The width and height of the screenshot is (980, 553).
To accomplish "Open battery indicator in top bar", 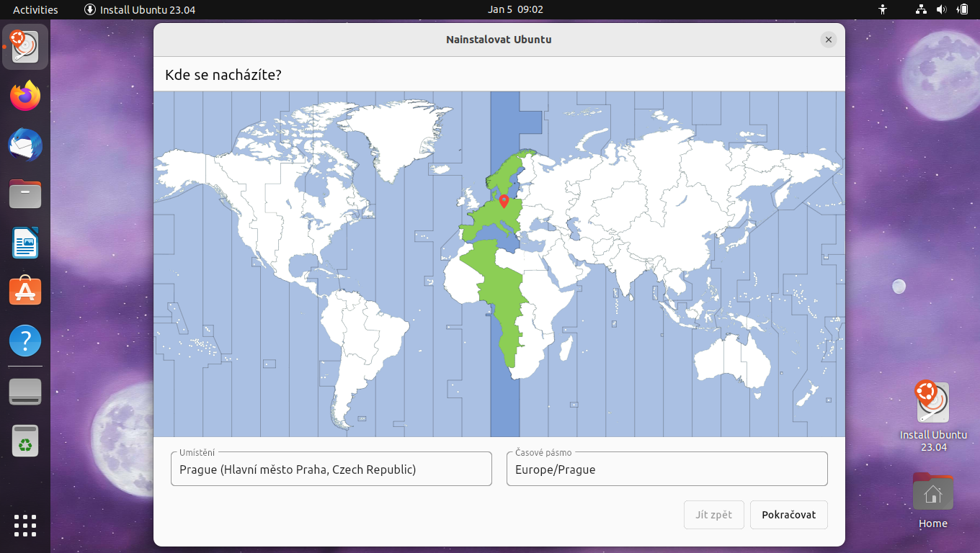I will [x=962, y=9].
